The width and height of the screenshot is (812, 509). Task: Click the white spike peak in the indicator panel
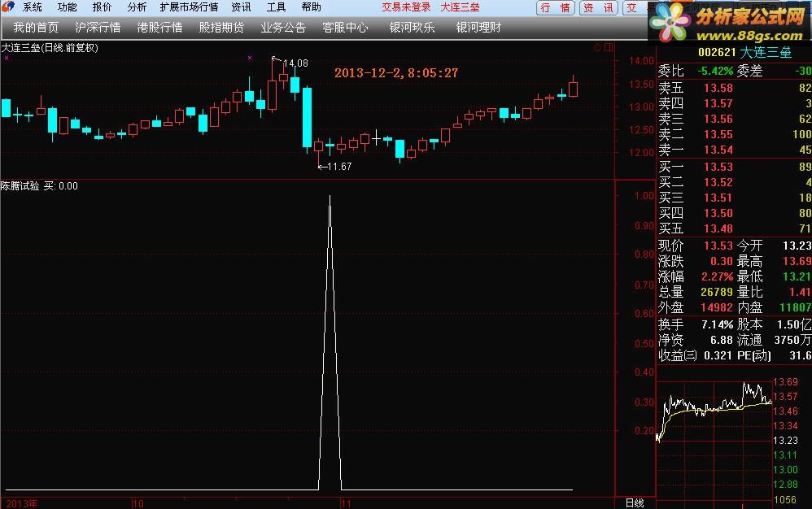click(330, 197)
